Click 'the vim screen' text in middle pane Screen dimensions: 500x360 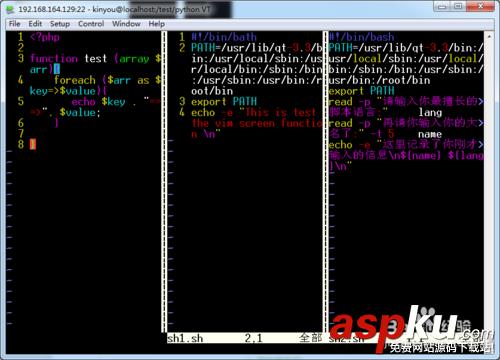tap(233, 123)
